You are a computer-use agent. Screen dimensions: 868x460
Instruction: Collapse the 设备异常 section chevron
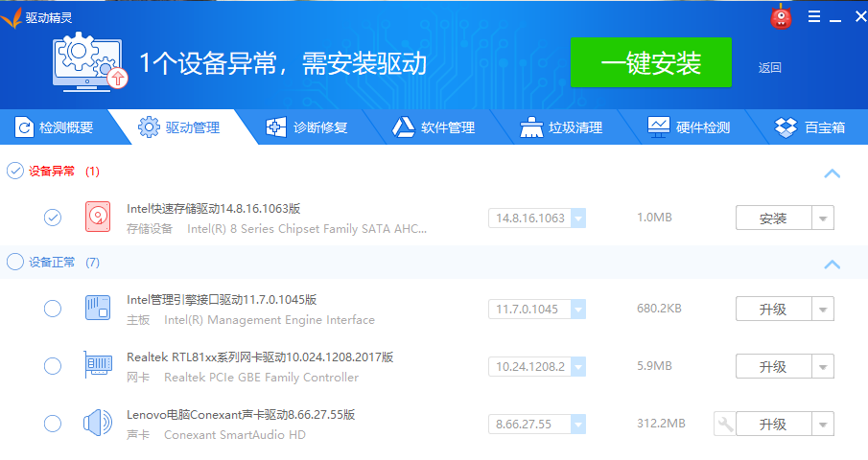[x=832, y=173]
